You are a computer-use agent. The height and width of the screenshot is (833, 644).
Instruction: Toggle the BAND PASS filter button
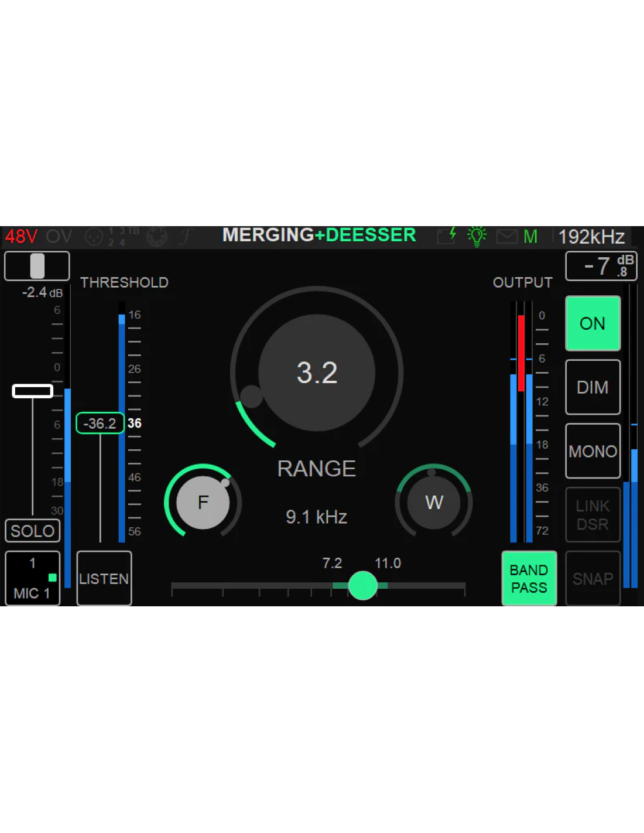click(529, 579)
